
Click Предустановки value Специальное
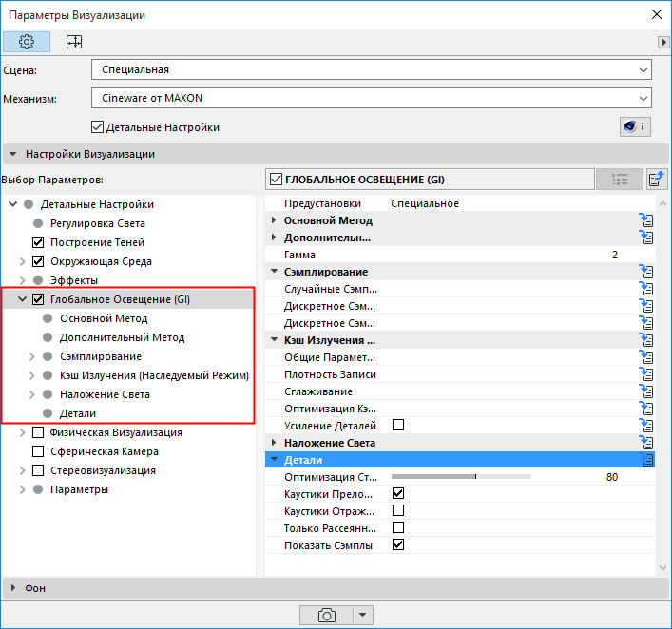425,203
